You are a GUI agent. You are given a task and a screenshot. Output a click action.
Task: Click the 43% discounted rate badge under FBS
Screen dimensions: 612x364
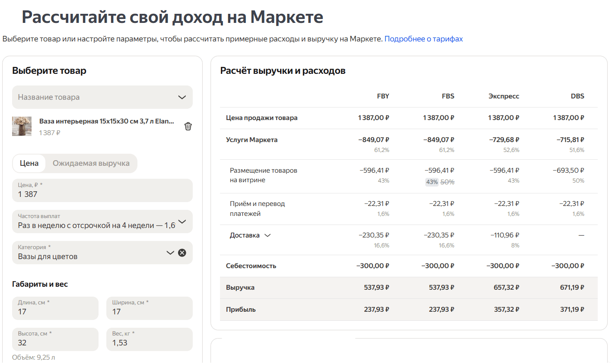[432, 182]
